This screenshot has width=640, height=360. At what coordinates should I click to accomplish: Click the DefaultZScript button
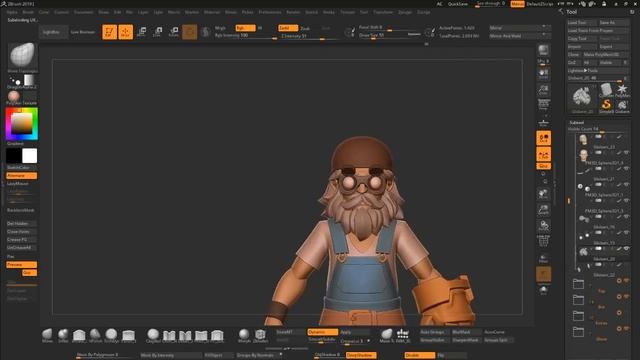(540, 4)
